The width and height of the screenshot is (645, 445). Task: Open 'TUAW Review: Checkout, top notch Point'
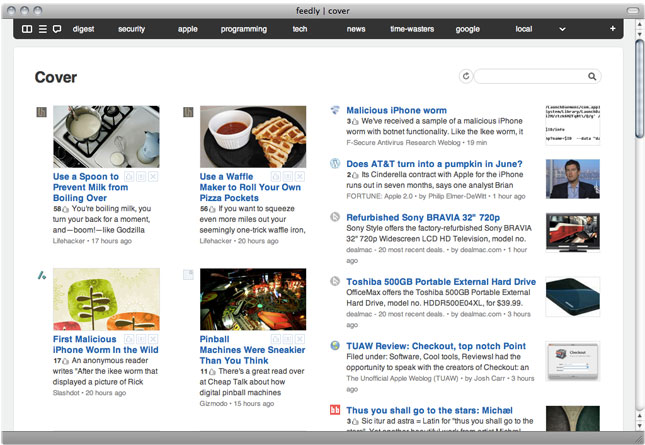[x=436, y=346]
